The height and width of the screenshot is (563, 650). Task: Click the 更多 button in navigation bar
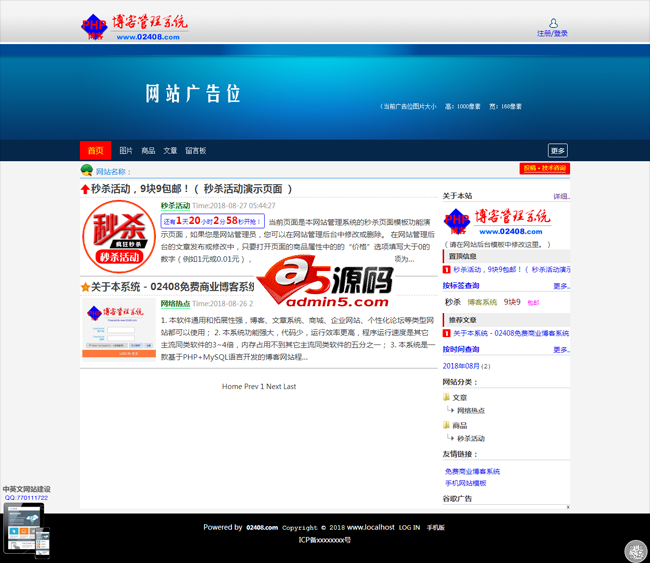558,150
